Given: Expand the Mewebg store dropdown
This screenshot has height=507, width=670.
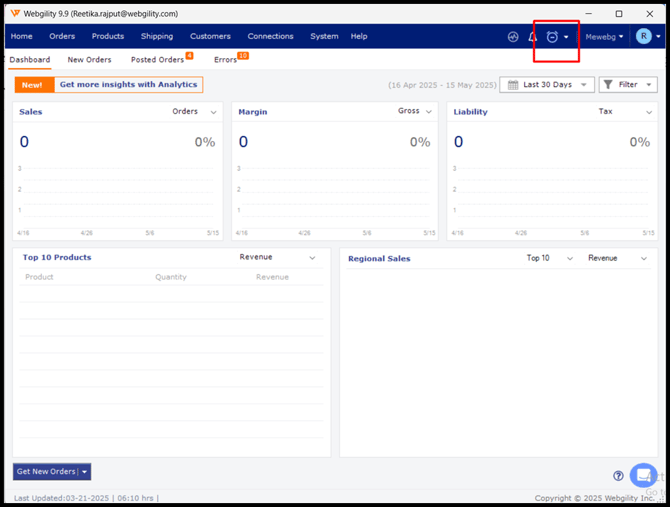Looking at the screenshot, I should 604,37.
